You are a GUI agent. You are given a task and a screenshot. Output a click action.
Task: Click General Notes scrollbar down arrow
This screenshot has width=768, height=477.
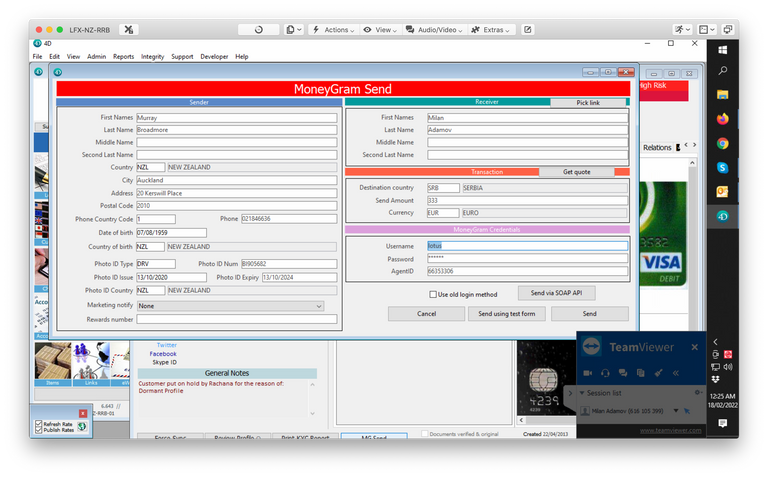point(312,413)
